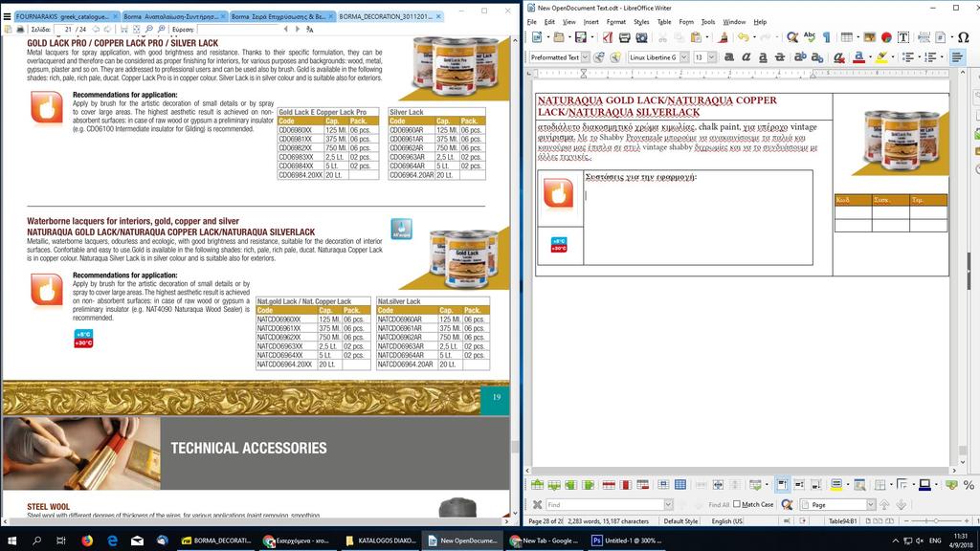Expand the Highlighting Color dropdown arrow
Viewport: 980px width, 551px height.
coord(892,57)
